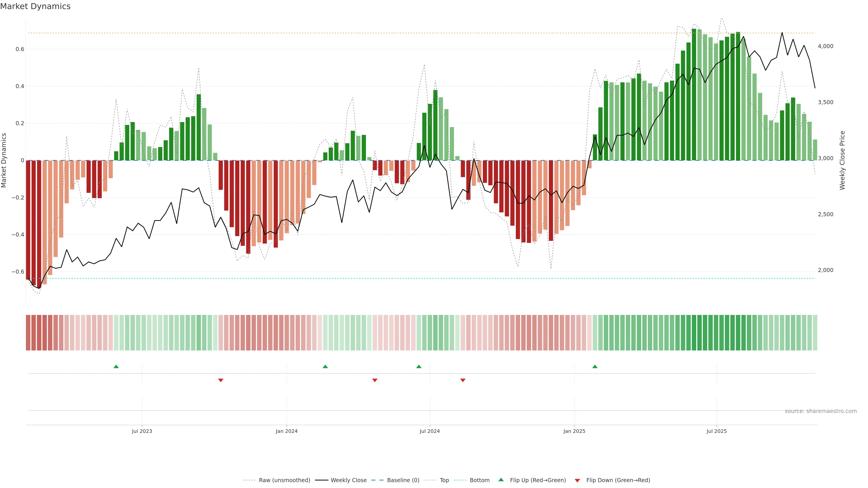The width and height of the screenshot is (868, 488).
Task: Click the first green flip-up triangle marker
Action: [116, 366]
